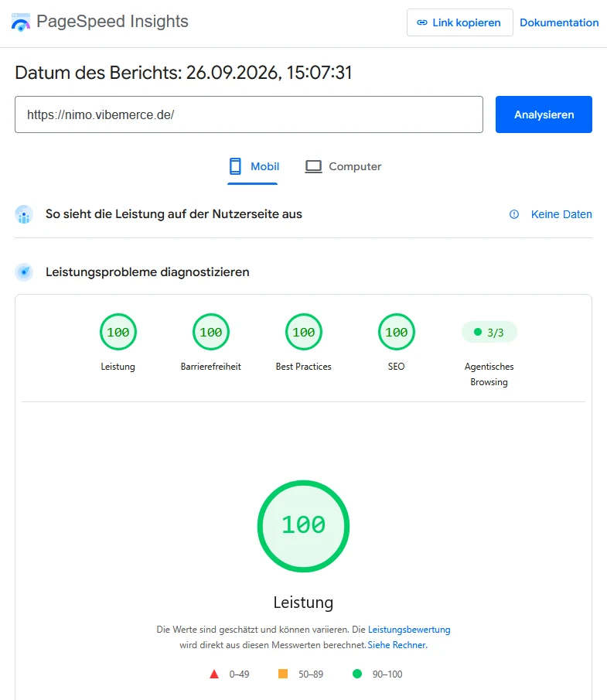Switch to the Mobil tab
Viewport: 607px width, 700px height.
pos(253,167)
